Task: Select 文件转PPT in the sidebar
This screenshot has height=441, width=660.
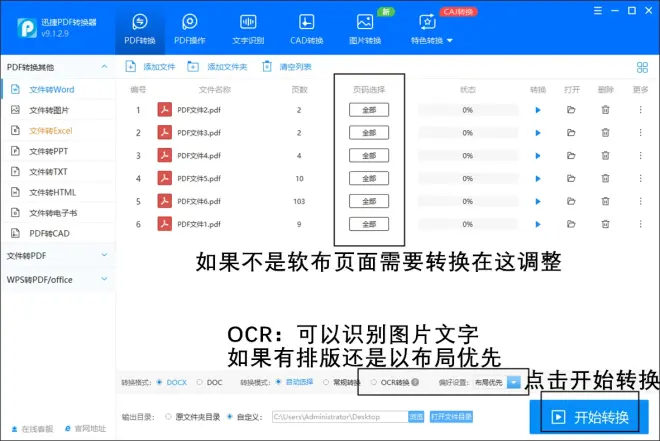Action: click(x=58, y=151)
